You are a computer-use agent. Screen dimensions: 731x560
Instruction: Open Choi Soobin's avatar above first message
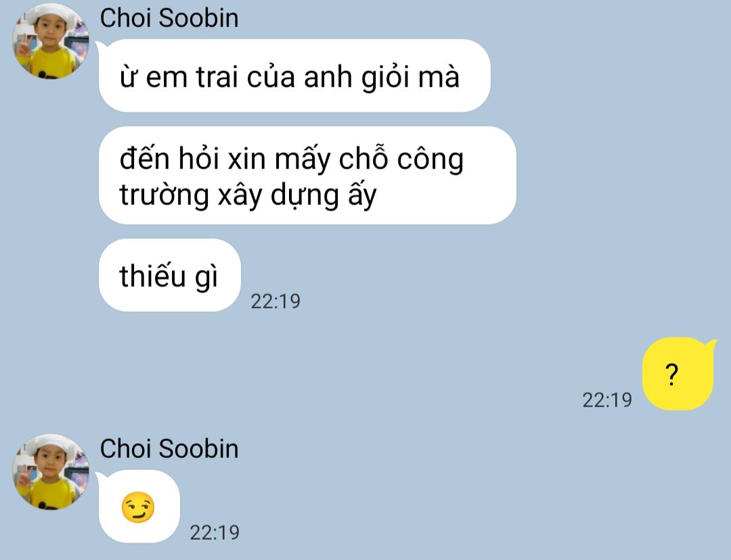point(51,41)
